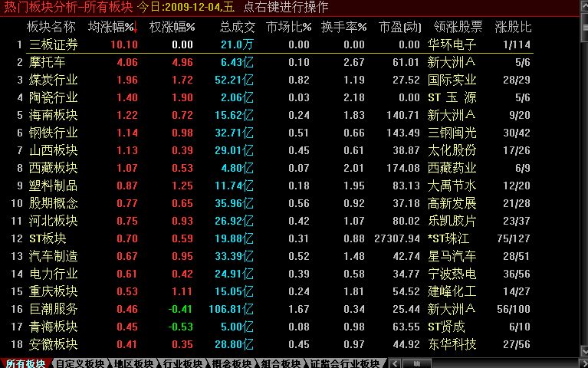Click leading stock 东华科技
Image resolution: width=588 pixels, height=368 pixels.
click(452, 344)
